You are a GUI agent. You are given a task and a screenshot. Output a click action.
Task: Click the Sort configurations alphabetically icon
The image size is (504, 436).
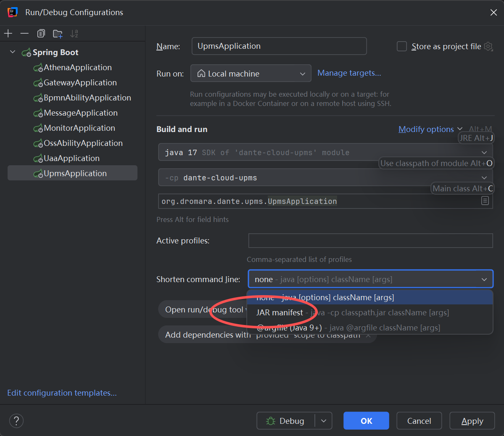(x=74, y=34)
